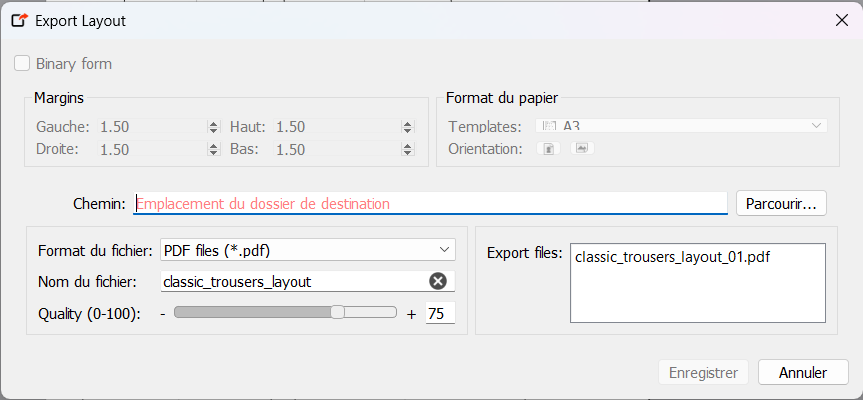The width and height of the screenshot is (863, 400).
Task: Adjust the Haut margin stepper
Action: coord(407,127)
